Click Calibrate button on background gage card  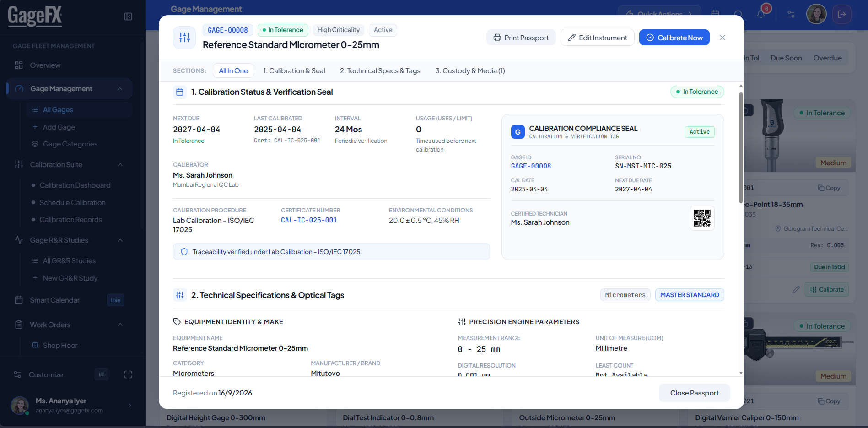(x=827, y=289)
